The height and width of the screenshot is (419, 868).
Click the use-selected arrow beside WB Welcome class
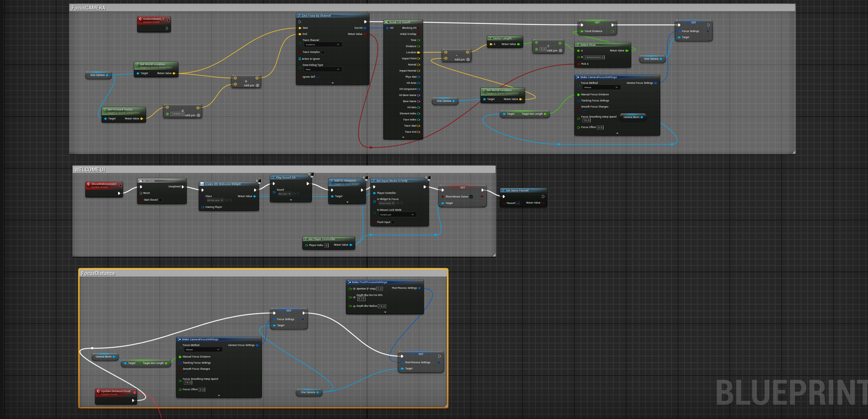(x=227, y=200)
